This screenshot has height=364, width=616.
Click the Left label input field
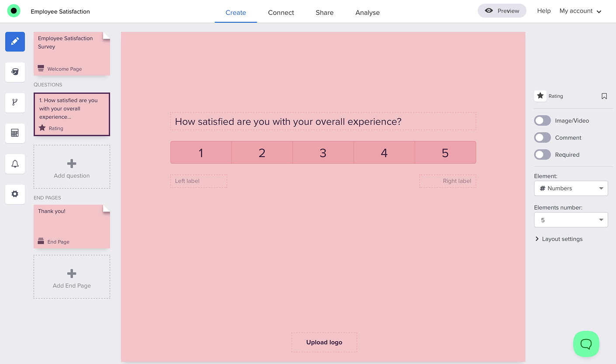[x=199, y=181]
